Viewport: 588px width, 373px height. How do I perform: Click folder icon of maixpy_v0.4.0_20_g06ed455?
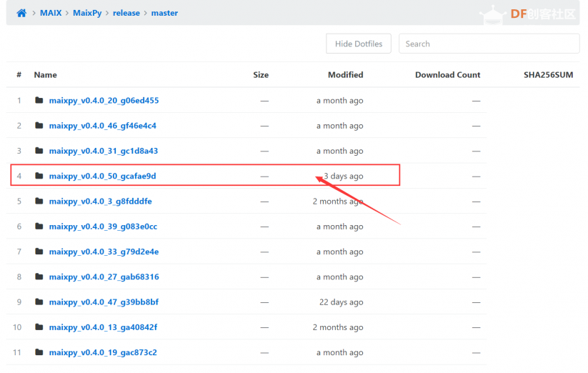39,100
